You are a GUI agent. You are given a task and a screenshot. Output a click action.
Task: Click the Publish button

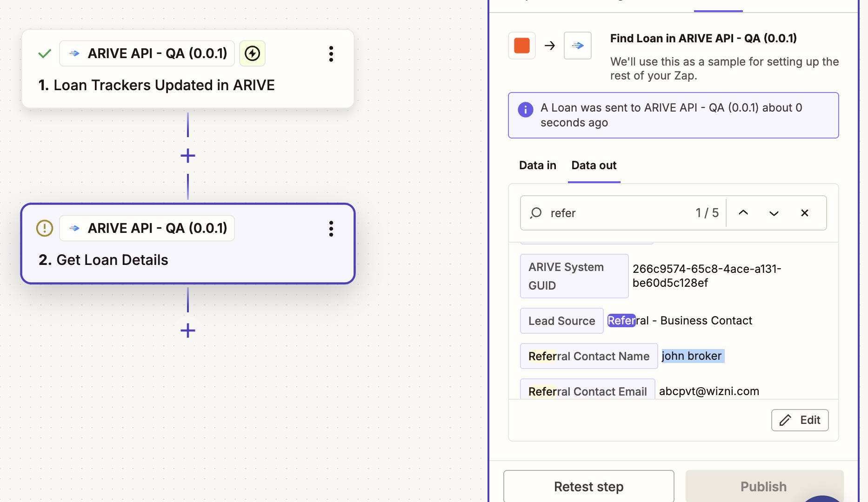pos(764,486)
